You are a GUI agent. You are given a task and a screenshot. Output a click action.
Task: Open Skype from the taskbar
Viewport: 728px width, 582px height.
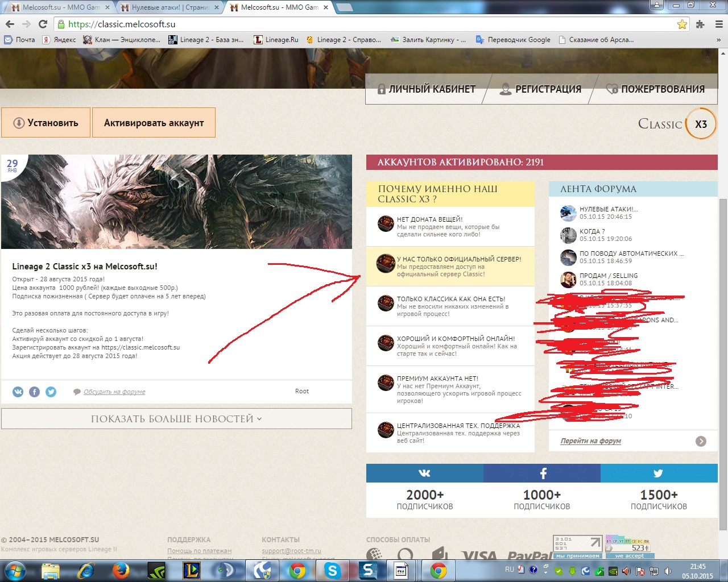click(x=333, y=571)
